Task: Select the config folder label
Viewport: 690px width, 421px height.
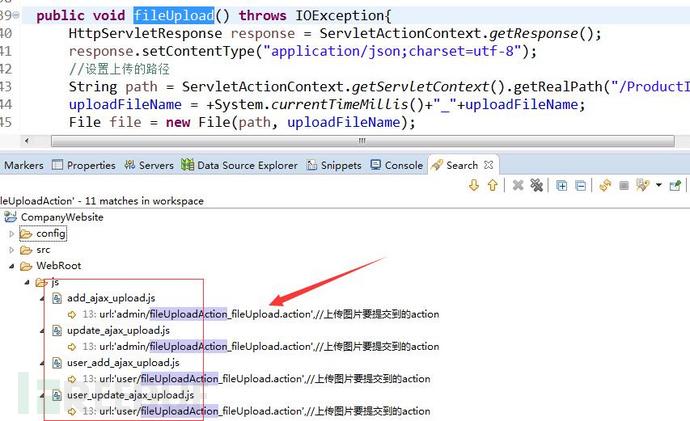Action: (51, 234)
